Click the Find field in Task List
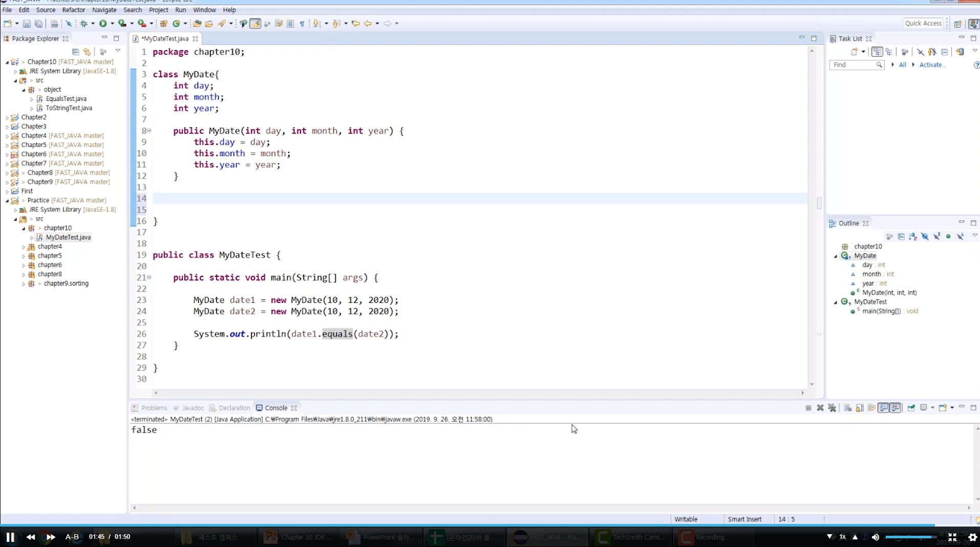This screenshot has height=547, width=980. tap(857, 65)
